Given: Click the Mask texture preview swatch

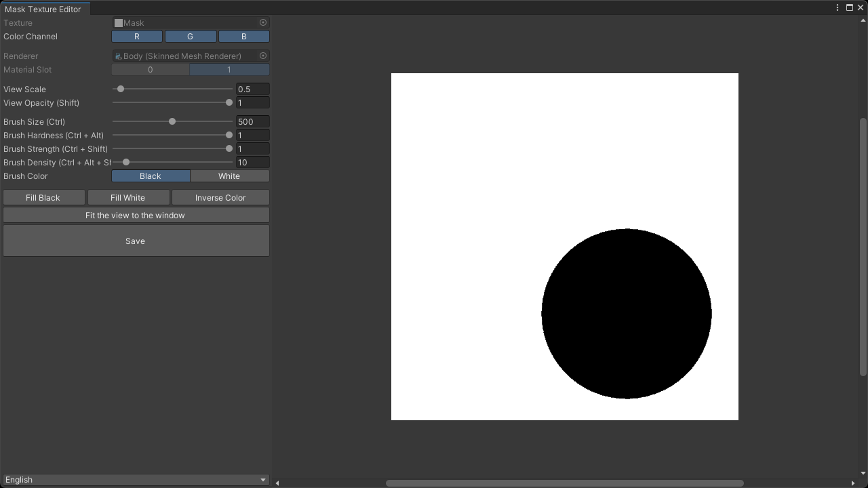Looking at the screenshot, I should [118, 22].
